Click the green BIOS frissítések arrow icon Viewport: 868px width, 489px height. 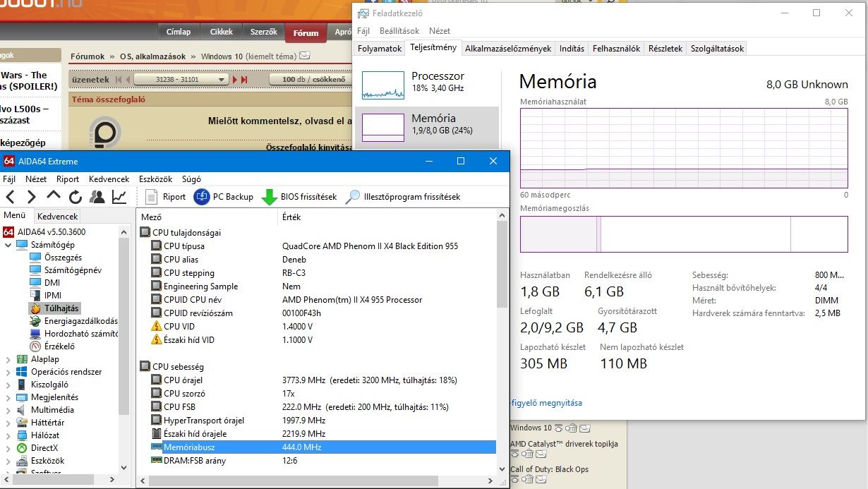[x=270, y=197]
